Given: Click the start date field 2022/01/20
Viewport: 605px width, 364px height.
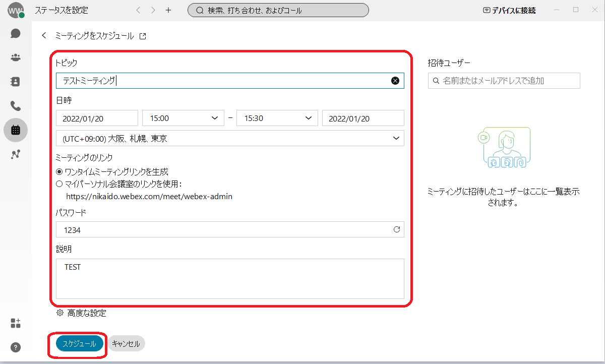Looking at the screenshot, I should [97, 118].
